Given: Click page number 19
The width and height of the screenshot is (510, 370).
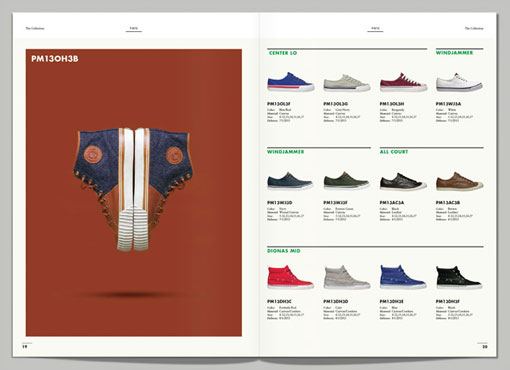Looking at the screenshot, I should coord(25,347).
